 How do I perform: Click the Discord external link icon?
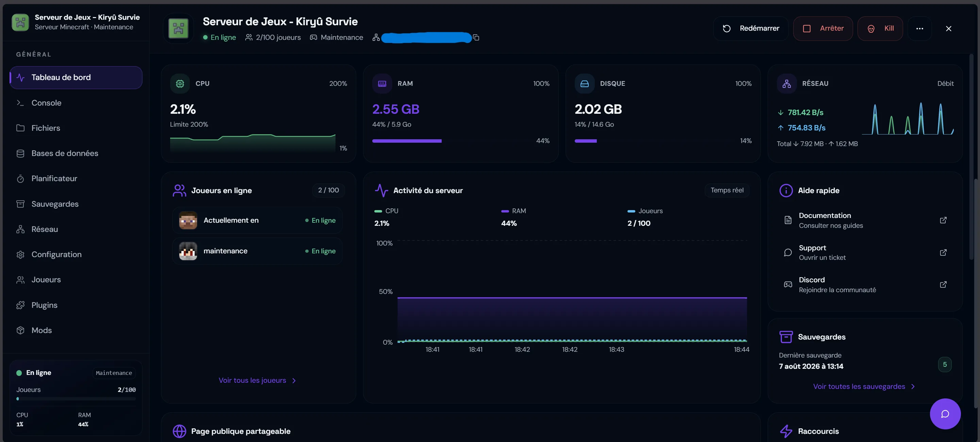(x=943, y=285)
